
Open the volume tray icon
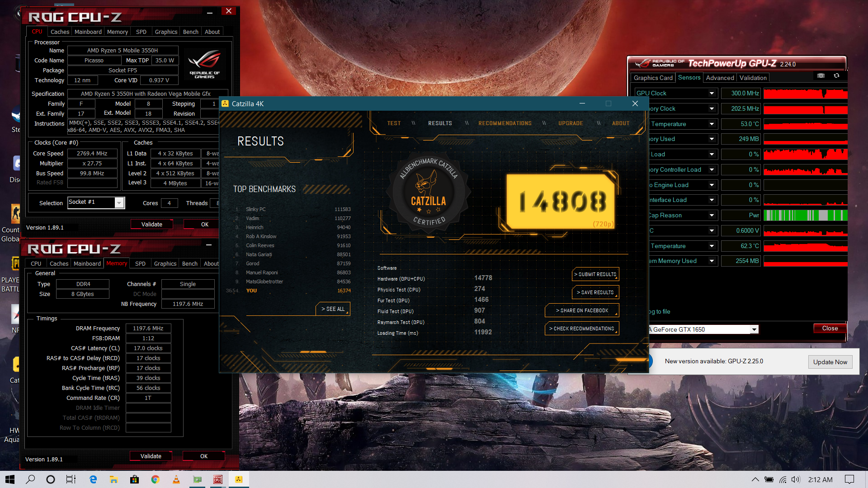(x=796, y=479)
